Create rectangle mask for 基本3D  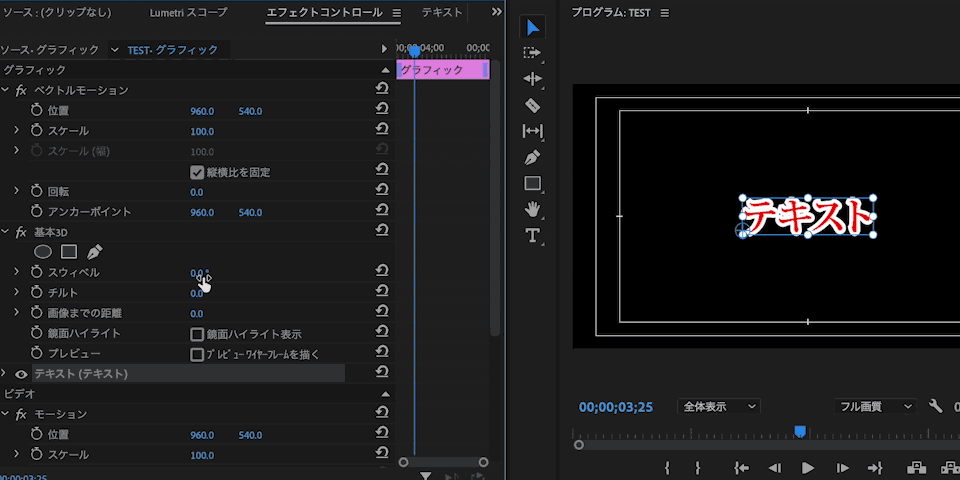pos(69,252)
